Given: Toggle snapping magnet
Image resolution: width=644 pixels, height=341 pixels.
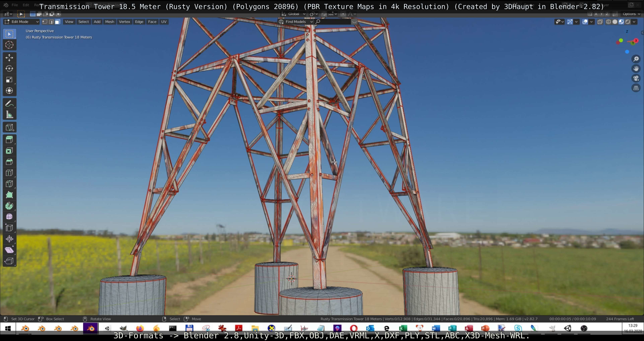Looking at the screenshot, I should (x=324, y=14).
